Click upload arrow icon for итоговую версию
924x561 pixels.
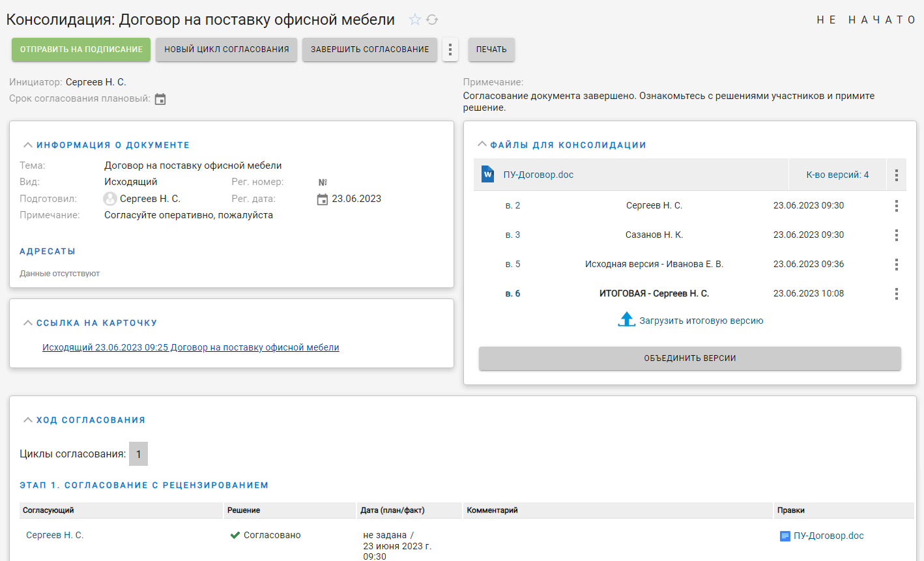(626, 319)
